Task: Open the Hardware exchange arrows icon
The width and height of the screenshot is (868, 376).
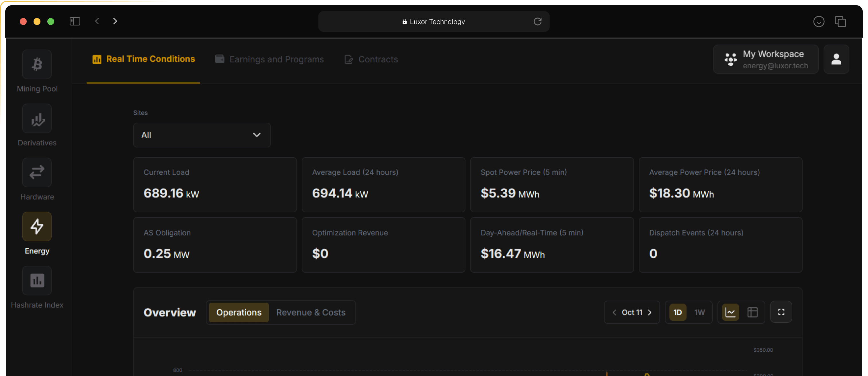Action: 37,172
